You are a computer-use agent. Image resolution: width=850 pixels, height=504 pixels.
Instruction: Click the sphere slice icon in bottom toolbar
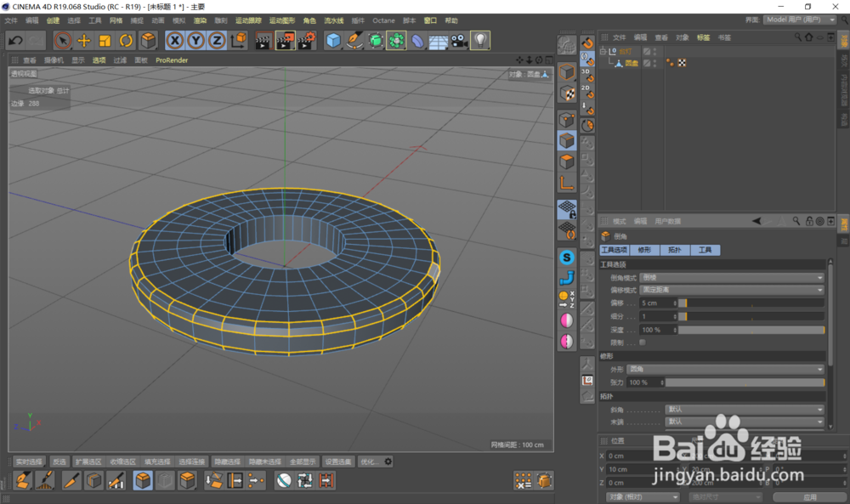[284, 481]
